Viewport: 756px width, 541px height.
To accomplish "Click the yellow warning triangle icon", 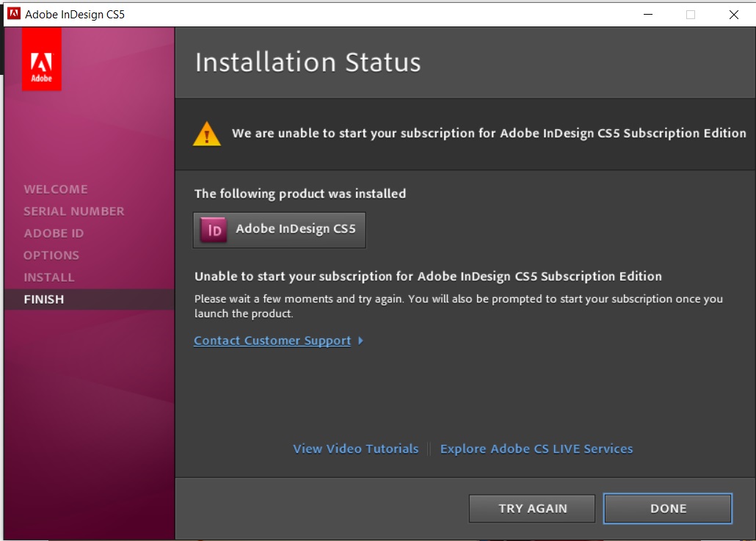I will (207, 134).
